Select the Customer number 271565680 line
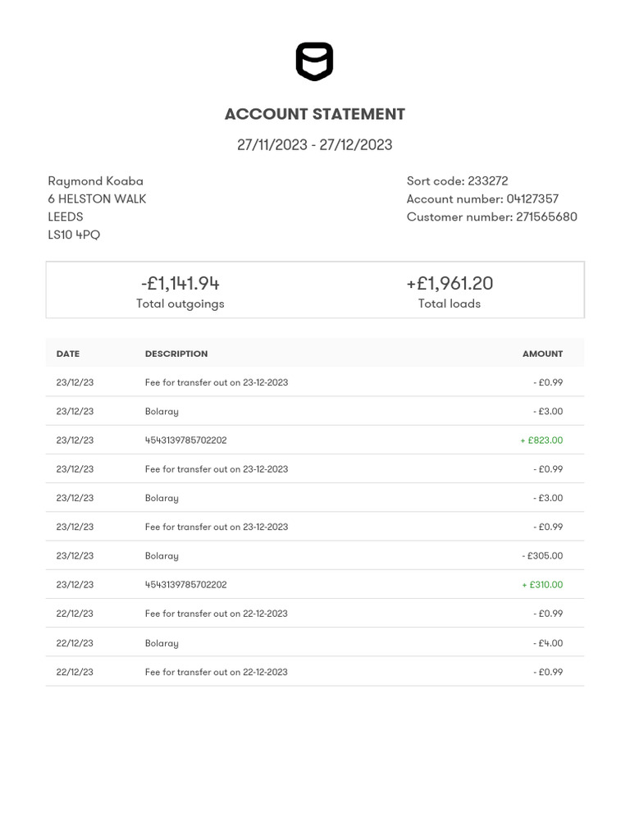 coord(491,217)
